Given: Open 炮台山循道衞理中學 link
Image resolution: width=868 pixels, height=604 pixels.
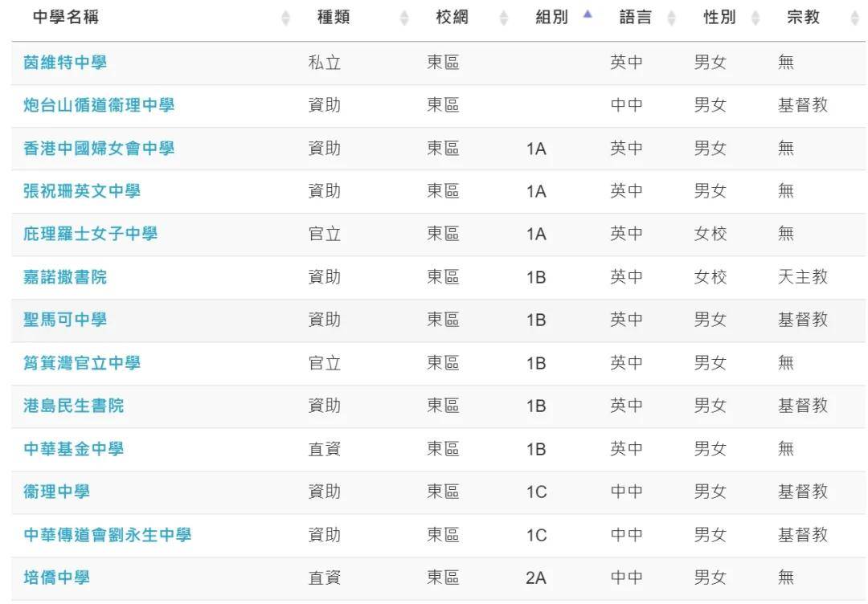Looking at the screenshot, I should pyautogui.click(x=99, y=105).
